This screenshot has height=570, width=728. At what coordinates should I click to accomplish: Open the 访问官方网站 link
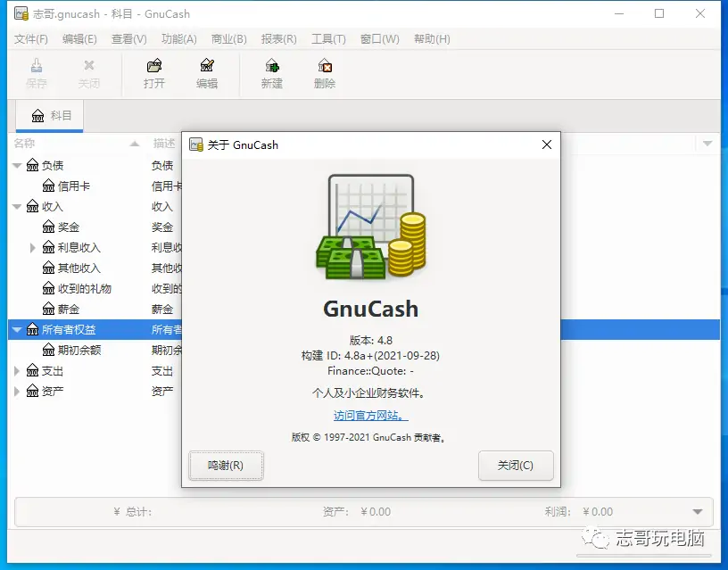click(x=370, y=416)
